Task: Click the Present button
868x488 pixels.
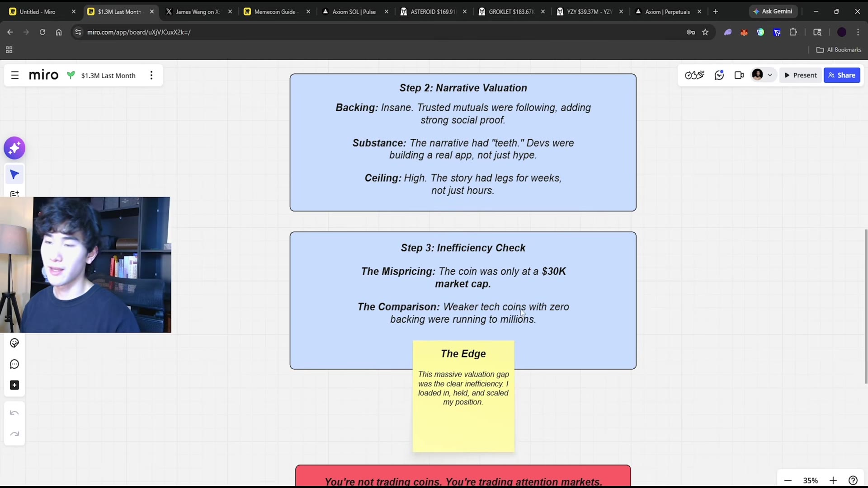Action: click(800, 75)
